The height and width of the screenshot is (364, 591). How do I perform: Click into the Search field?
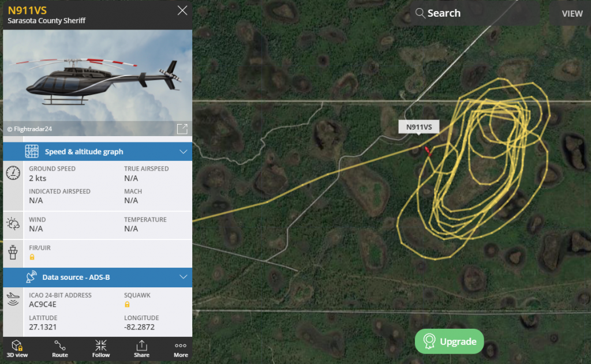474,13
